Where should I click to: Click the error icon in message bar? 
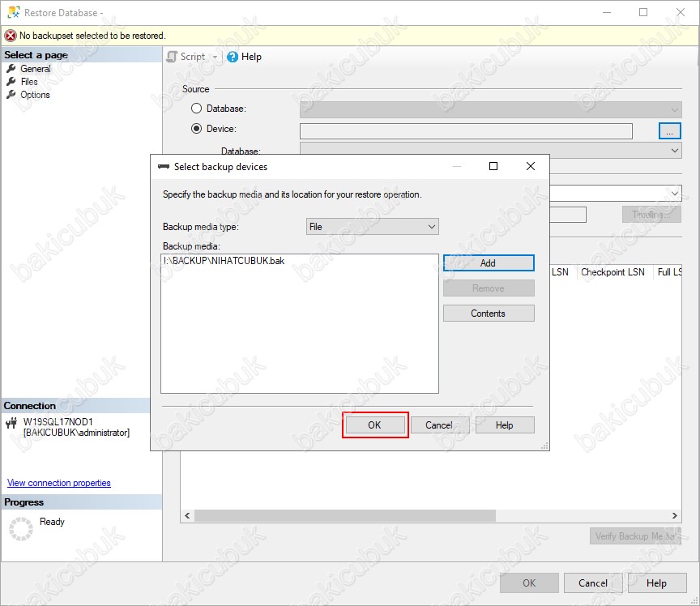click(x=11, y=36)
